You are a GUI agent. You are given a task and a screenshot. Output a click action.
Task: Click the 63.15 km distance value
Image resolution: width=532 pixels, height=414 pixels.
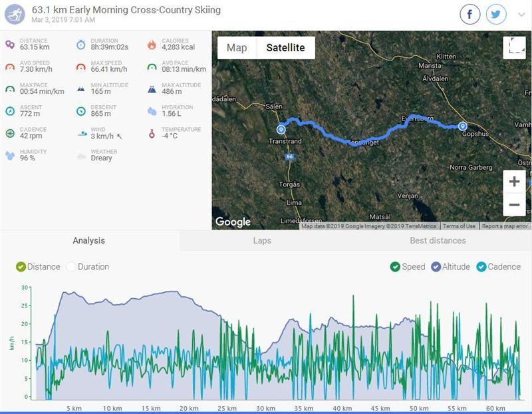[x=35, y=47]
